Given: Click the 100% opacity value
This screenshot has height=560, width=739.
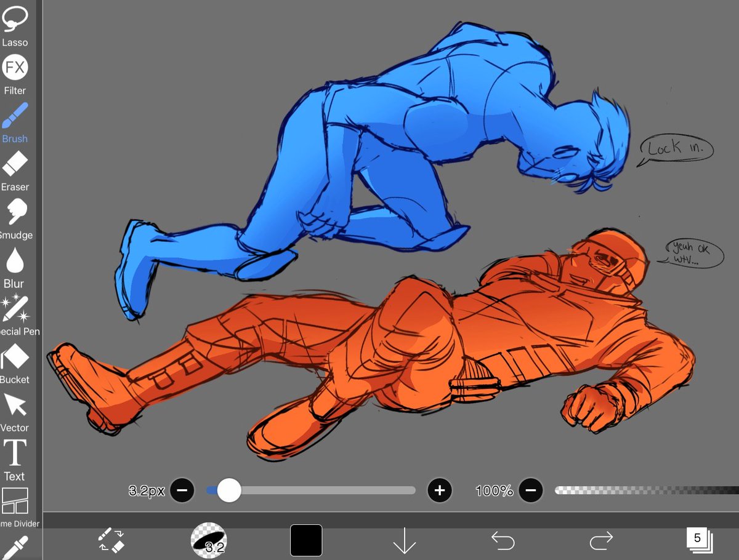Looking at the screenshot, I should (x=494, y=490).
